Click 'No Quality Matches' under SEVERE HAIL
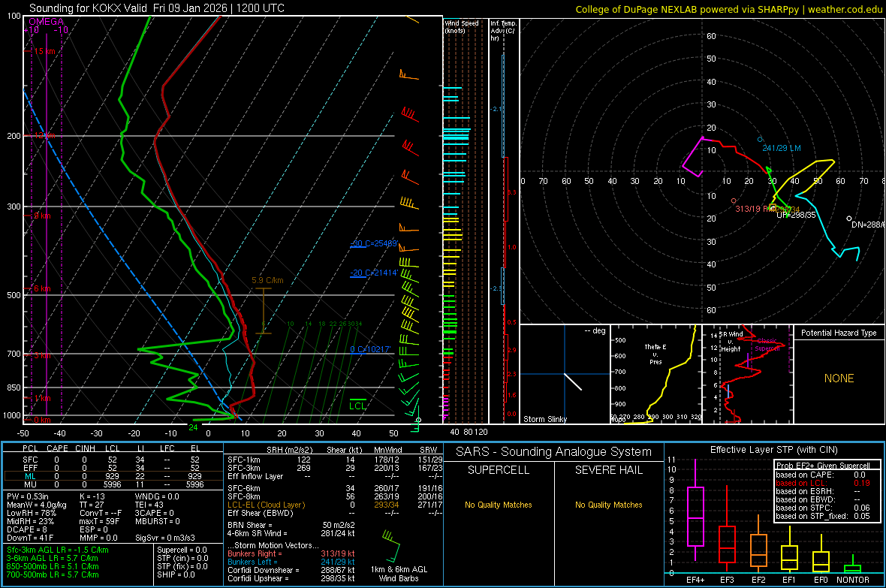The image size is (886, 588). coord(608,505)
